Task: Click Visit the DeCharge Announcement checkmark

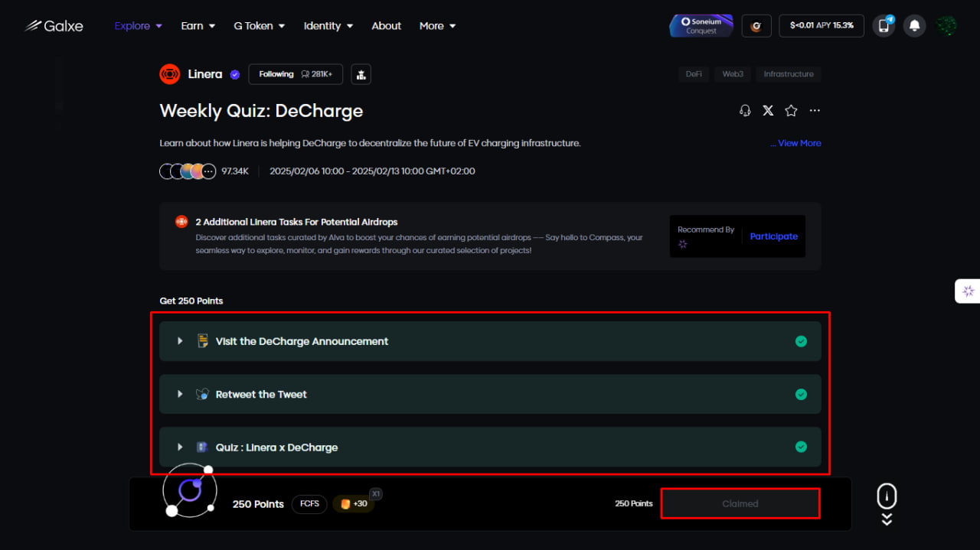Action: coord(801,341)
